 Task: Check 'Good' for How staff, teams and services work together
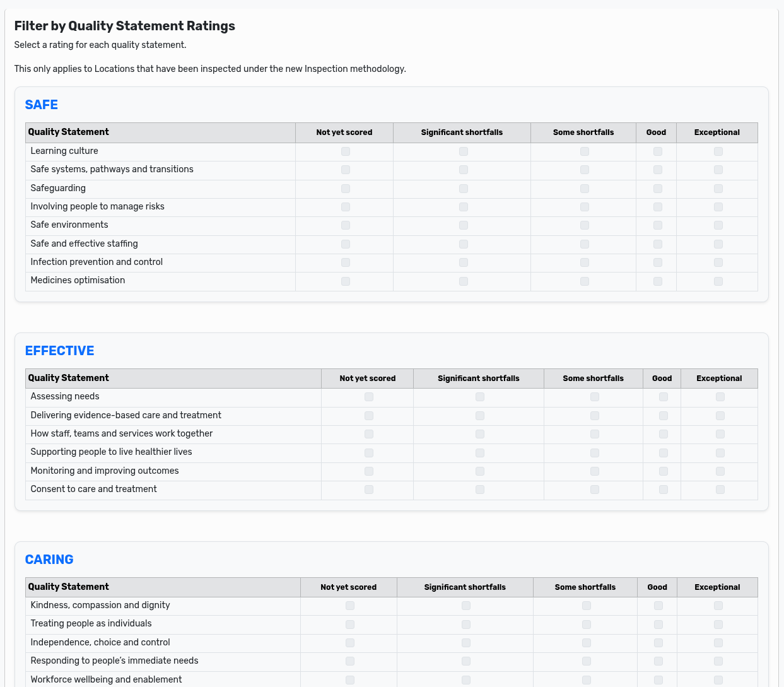[662, 434]
